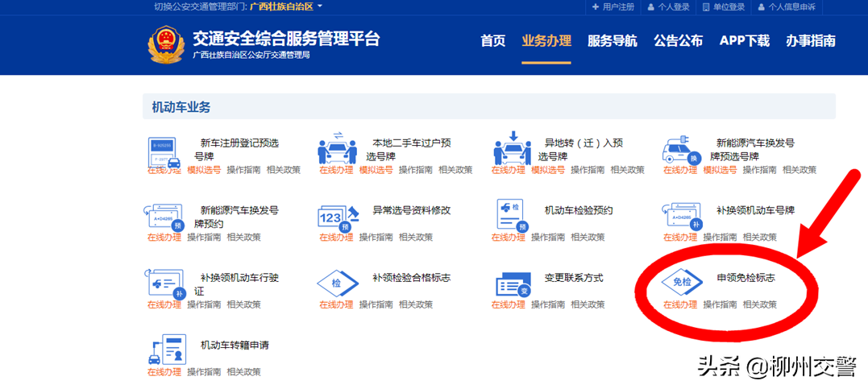
Task: Click 在线办理 under 补领检验合格标志
Action: pos(336,304)
